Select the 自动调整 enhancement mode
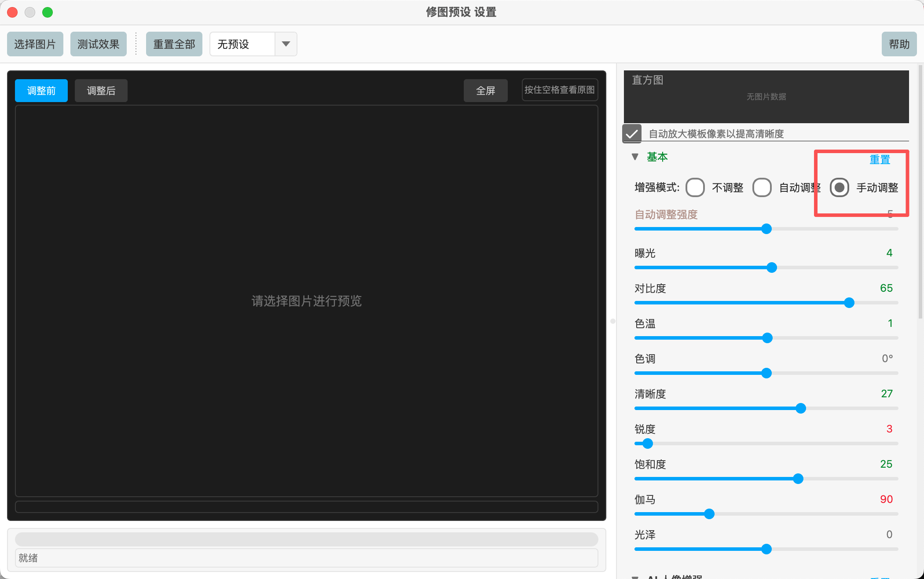This screenshot has width=924, height=579. click(x=762, y=187)
